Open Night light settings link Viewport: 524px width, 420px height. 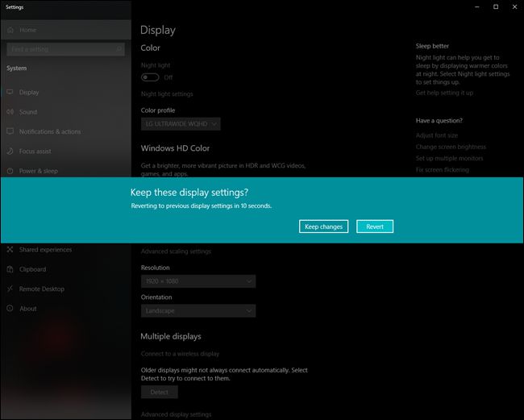tap(167, 94)
